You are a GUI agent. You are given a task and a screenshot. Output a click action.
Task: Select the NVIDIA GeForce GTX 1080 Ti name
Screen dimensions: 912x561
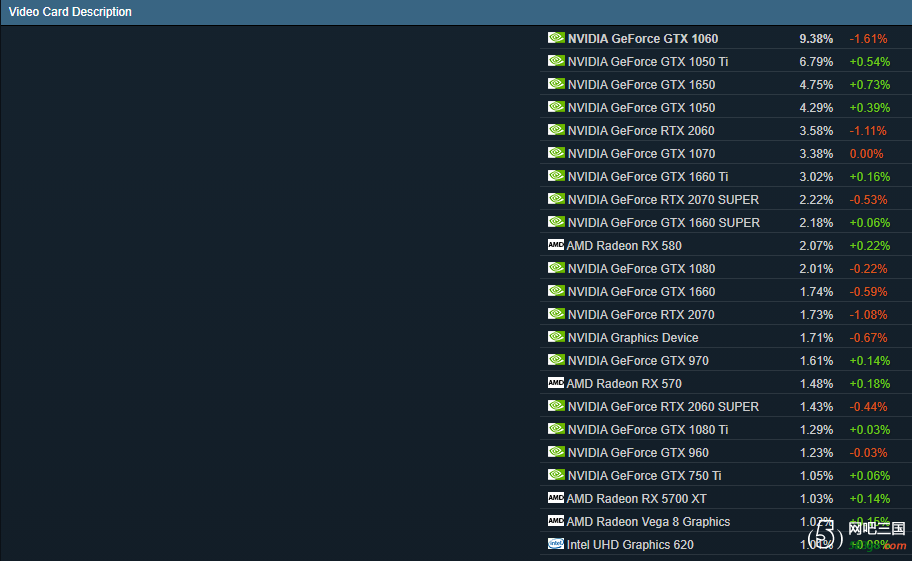648,430
